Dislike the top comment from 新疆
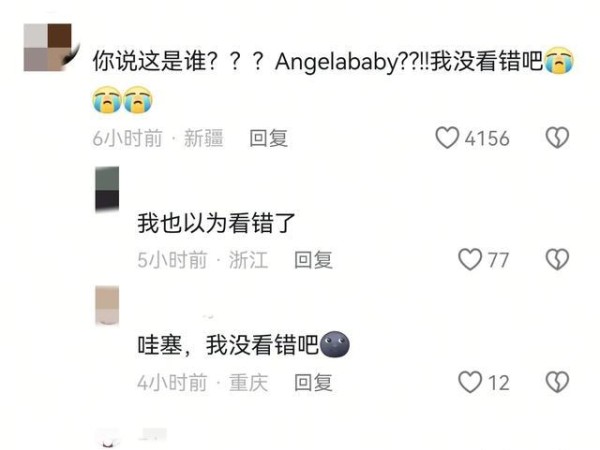This screenshot has height=450, width=600. pyautogui.click(x=557, y=138)
